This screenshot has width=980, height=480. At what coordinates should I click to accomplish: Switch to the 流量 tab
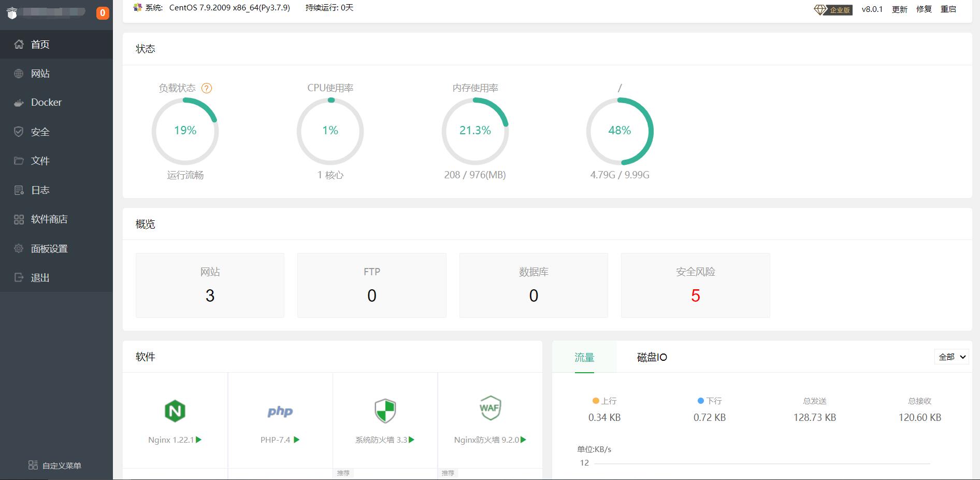coord(584,357)
